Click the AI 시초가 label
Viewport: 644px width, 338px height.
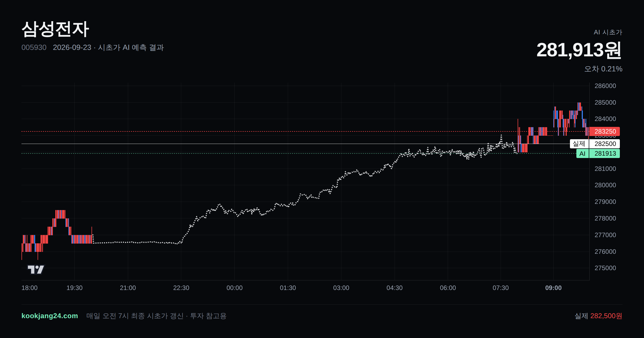coord(608,32)
